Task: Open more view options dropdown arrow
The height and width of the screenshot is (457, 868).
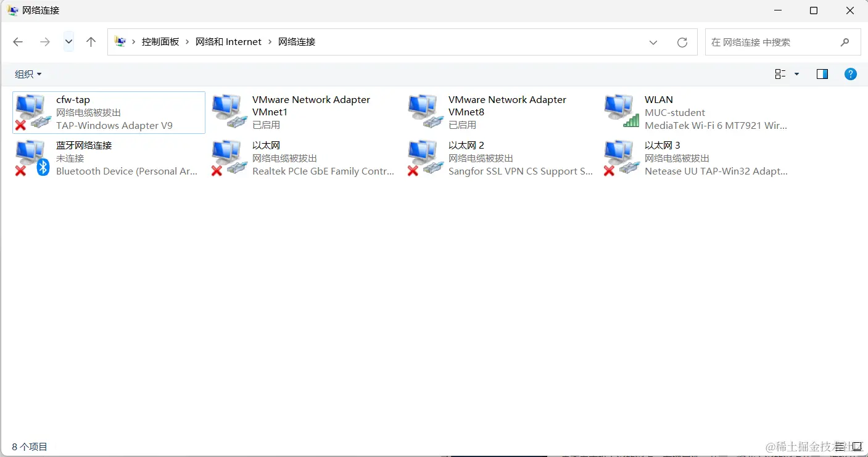Action: [x=796, y=74]
